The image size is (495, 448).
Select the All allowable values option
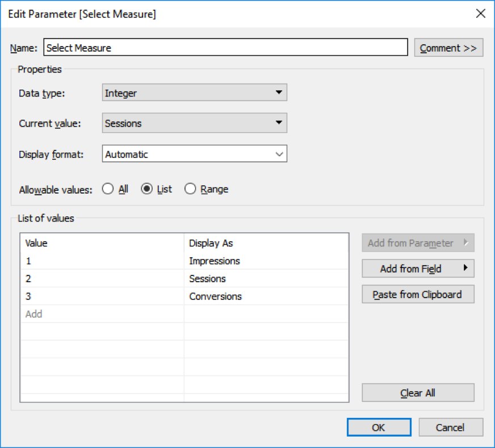click(x=108, y=189)
